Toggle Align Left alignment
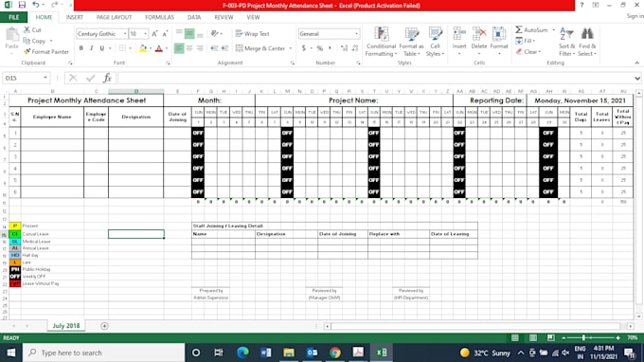 (x=179, y=48)
